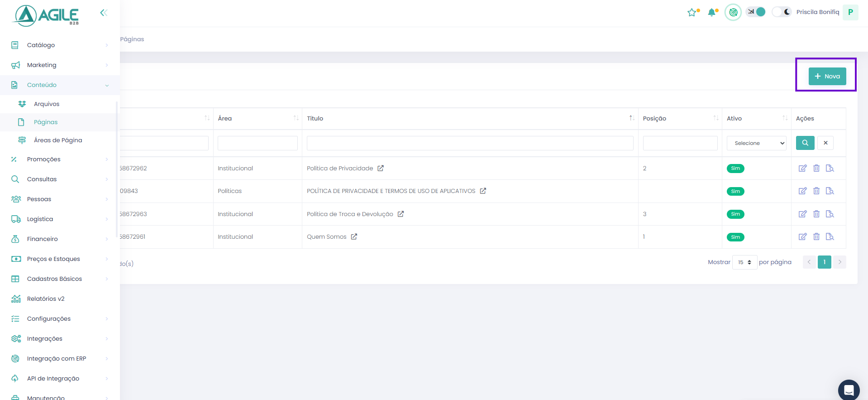Image resolution: width=868 pixels, height=400 pixels.
Task: Open Configurações menu
Action: pyautogui.click(x=60, y=318)
